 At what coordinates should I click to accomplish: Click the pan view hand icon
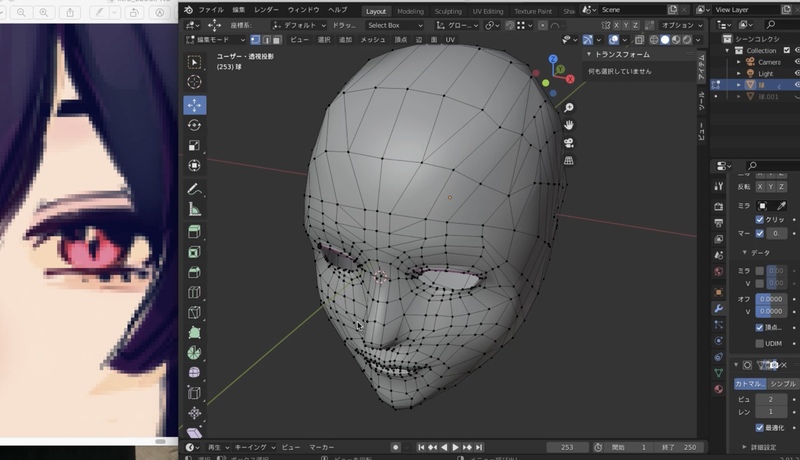pyautogui.click(x=569, y=124)
